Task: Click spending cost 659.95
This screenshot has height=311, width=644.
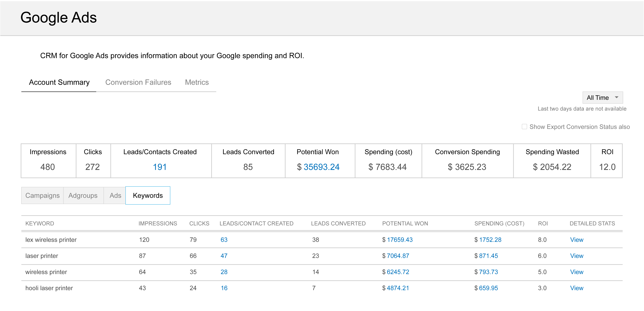Action: click(x=489, y=288)
